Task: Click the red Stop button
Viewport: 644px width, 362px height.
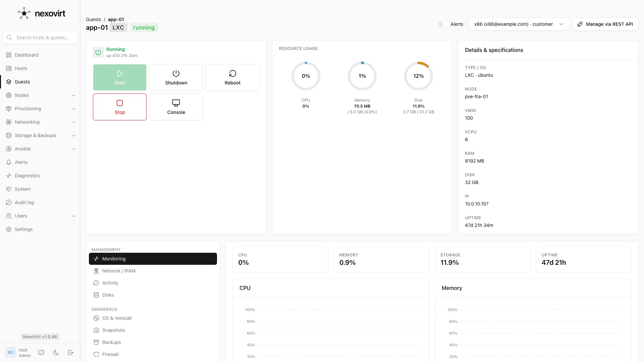Action: [120, 107]
